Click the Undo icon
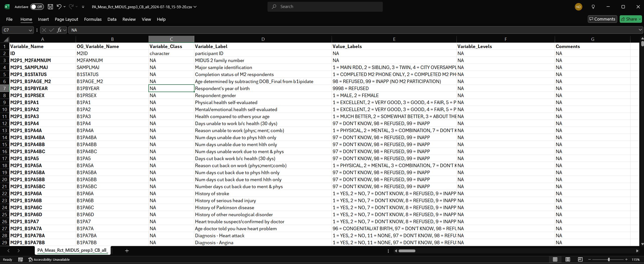This screenshot has height=264, width=644. pos(59,7)
